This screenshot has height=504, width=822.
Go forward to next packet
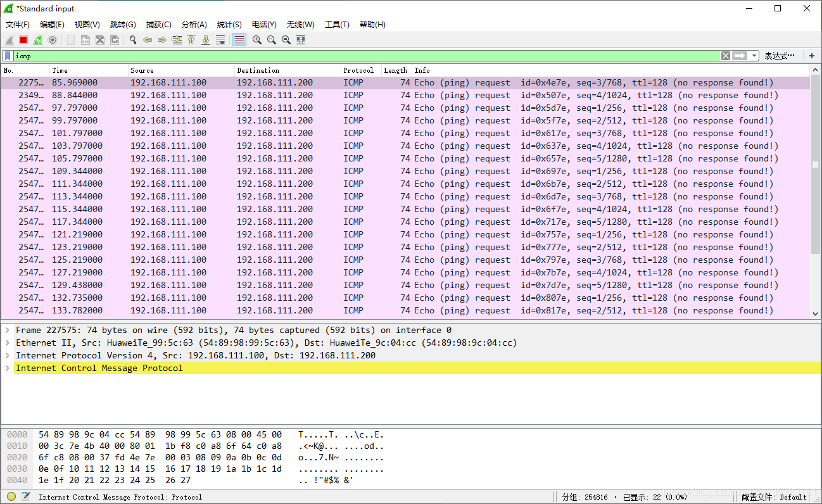tap(162, 40)
